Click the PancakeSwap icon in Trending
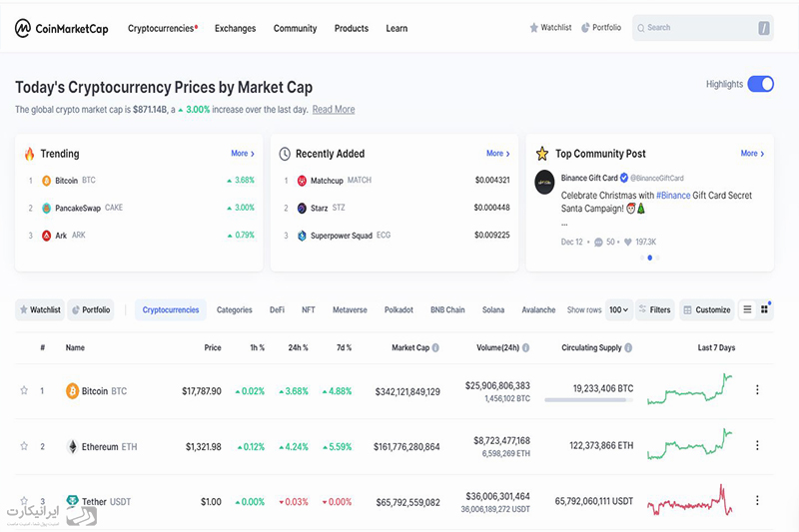 (x=46, y=208)
